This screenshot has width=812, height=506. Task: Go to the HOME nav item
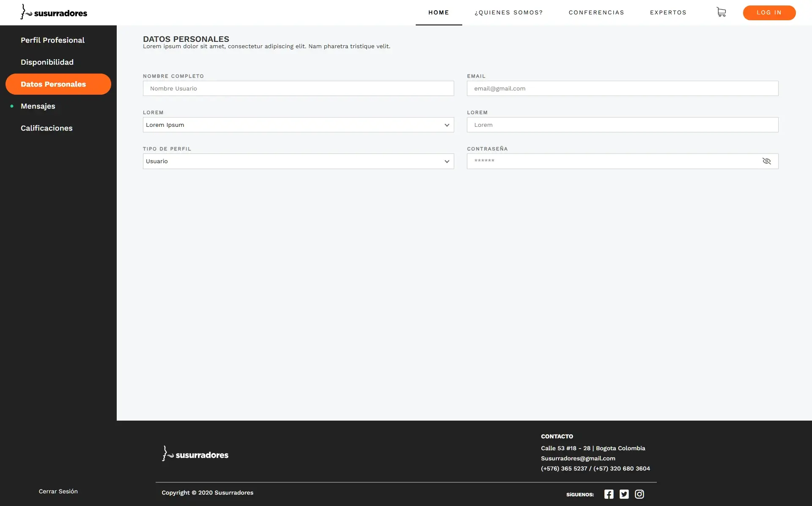[439, 12]
